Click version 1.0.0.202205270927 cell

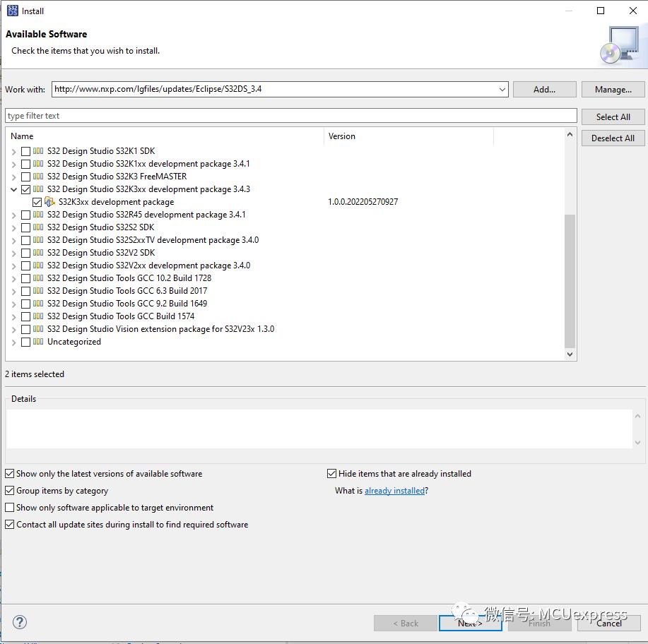(363, 201)
